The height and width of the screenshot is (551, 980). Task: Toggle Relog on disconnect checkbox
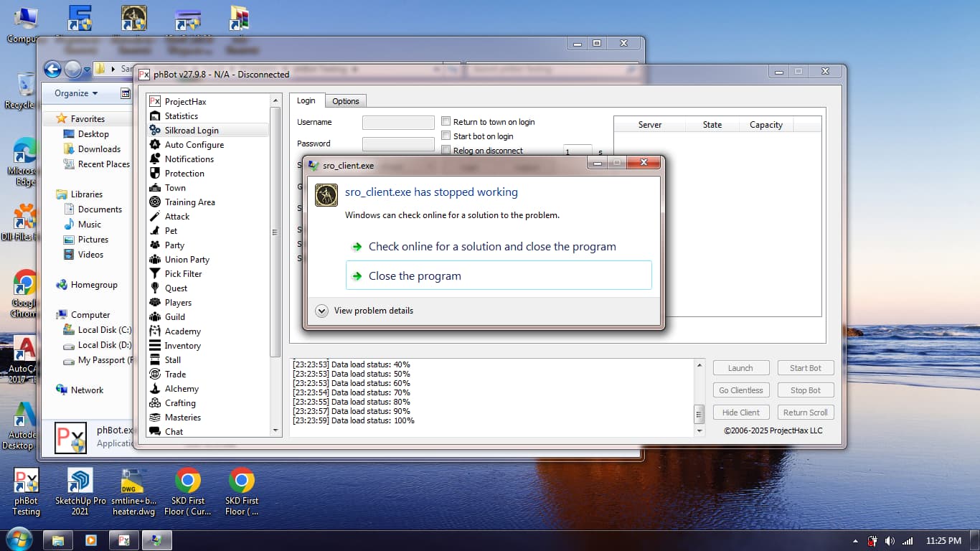pos(446,151)
